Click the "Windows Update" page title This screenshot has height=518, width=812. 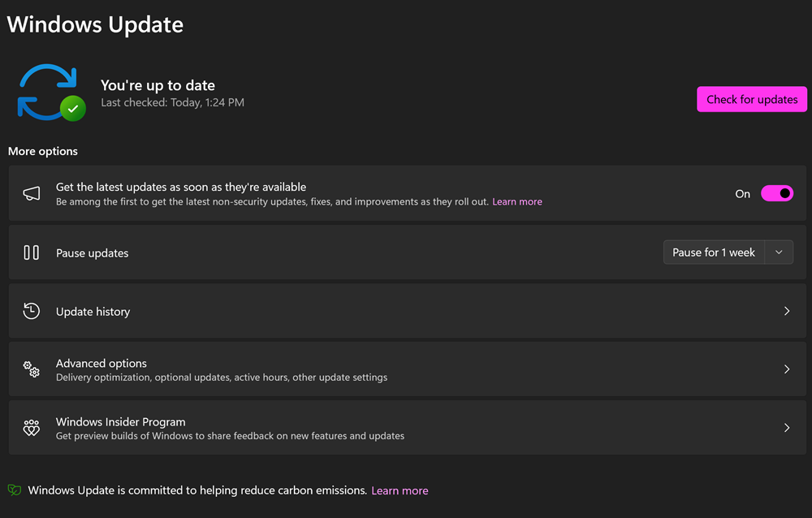pos(95,24)
